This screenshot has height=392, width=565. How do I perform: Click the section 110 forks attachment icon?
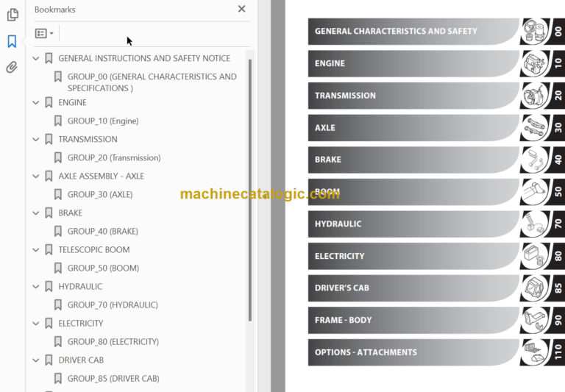click(535, 352)
